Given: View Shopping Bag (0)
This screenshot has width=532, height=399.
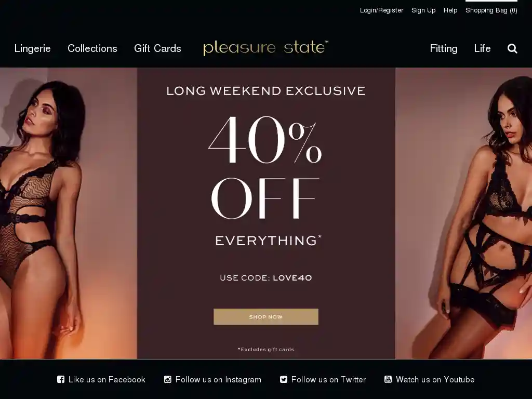Looking at the screenshot, I should (491, 10).
